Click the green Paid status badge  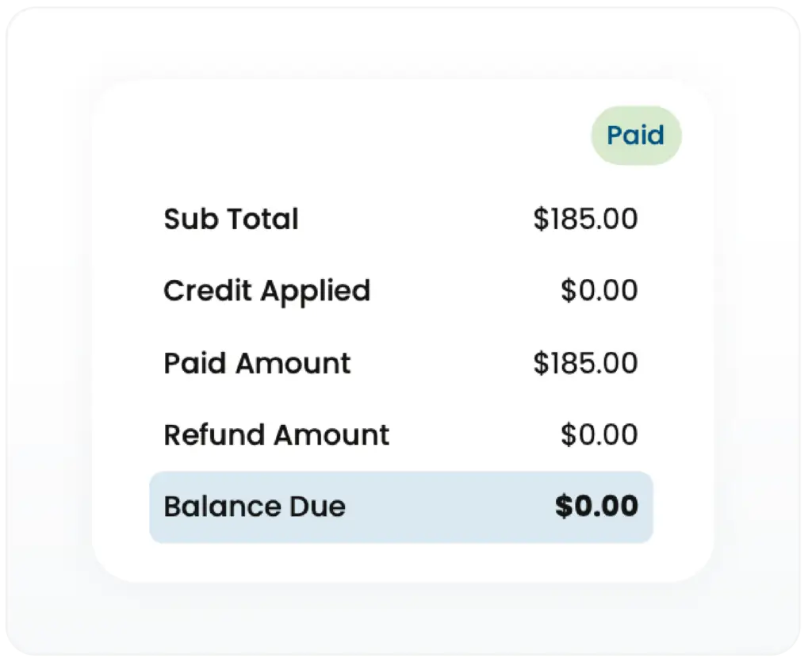pyautogui.click(x=635, y=136)
